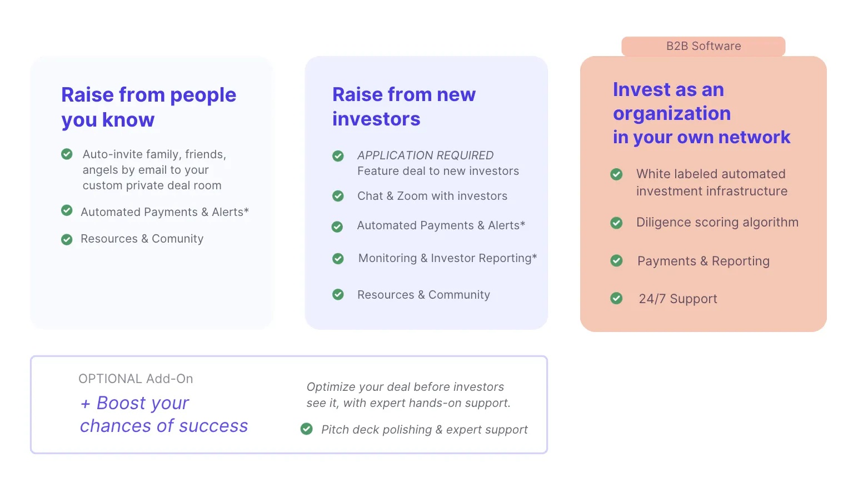This screenshot has height=483, width=868.
Task: Click check icon beside 24/7 Support
Action: 616,299
